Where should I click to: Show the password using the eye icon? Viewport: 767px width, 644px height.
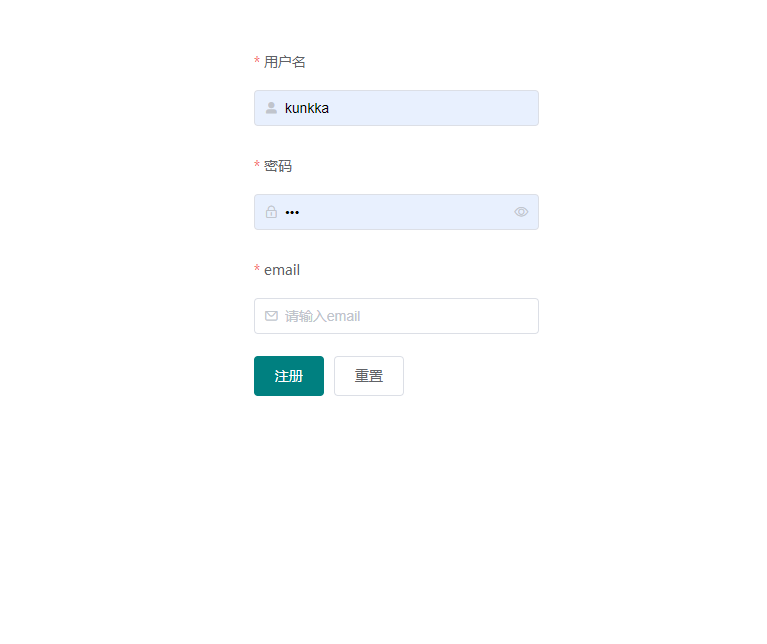(521, 212)
